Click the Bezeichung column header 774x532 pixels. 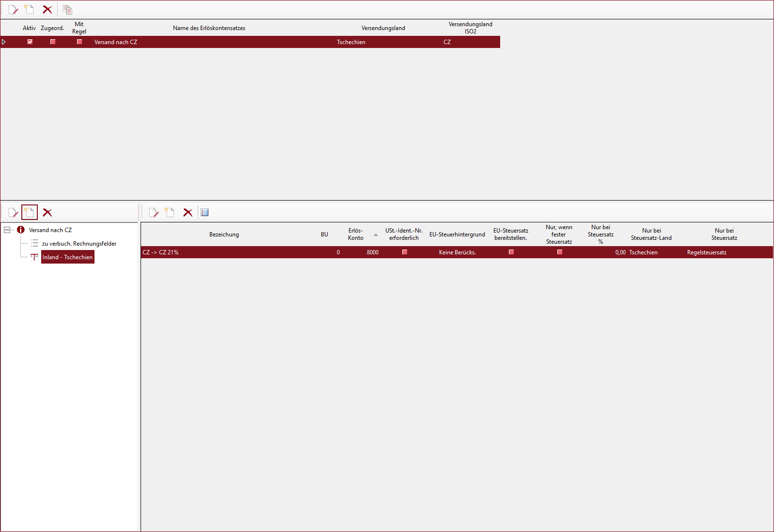(x=224, y=235)
